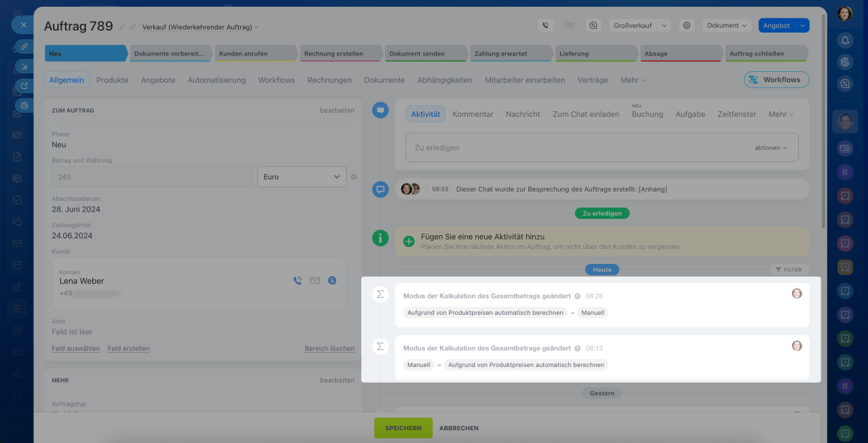Switch to the Produkte tab

click(x=112, y=80)
